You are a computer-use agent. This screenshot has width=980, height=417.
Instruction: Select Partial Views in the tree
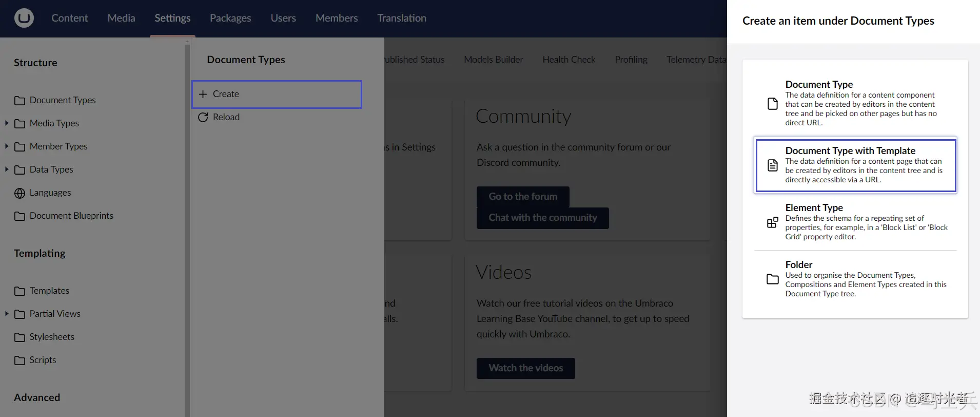55,314
